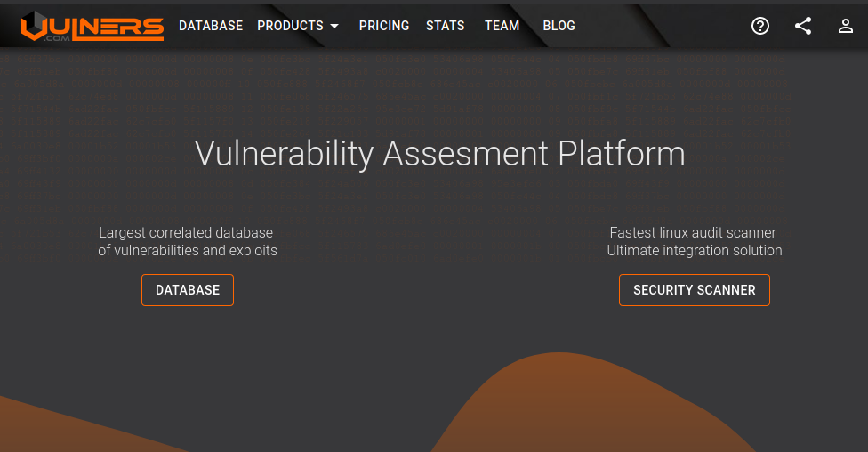Open the Blog link in the navbar
Screen dimensions: 868x452
pyautogui.click(x=559, y=26)
